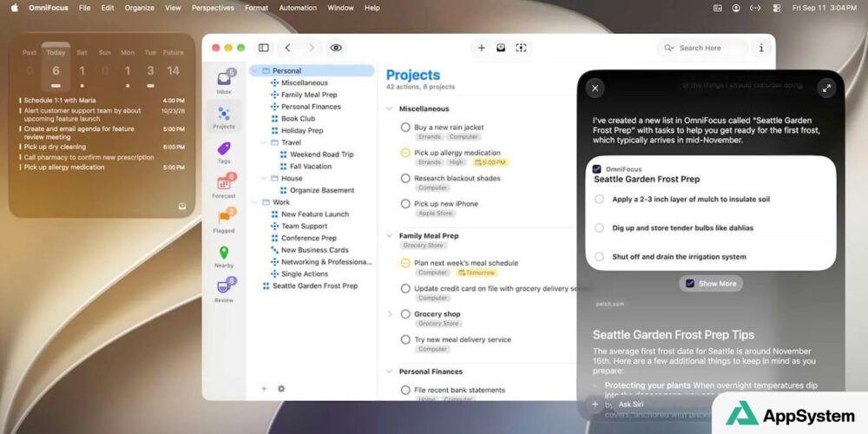
Task: Open the Window menu
Action: (340, 8)
